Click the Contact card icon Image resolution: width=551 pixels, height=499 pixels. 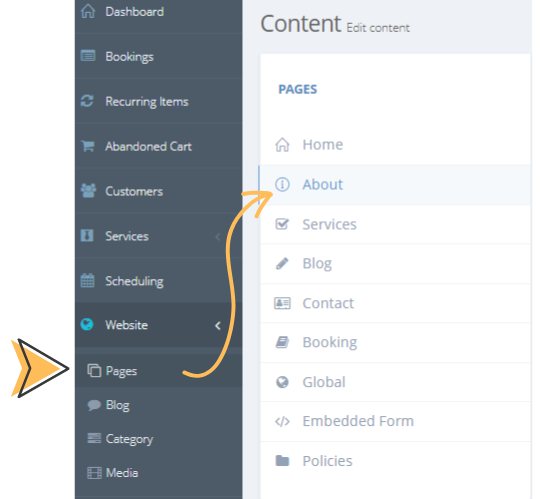(282, 303)
